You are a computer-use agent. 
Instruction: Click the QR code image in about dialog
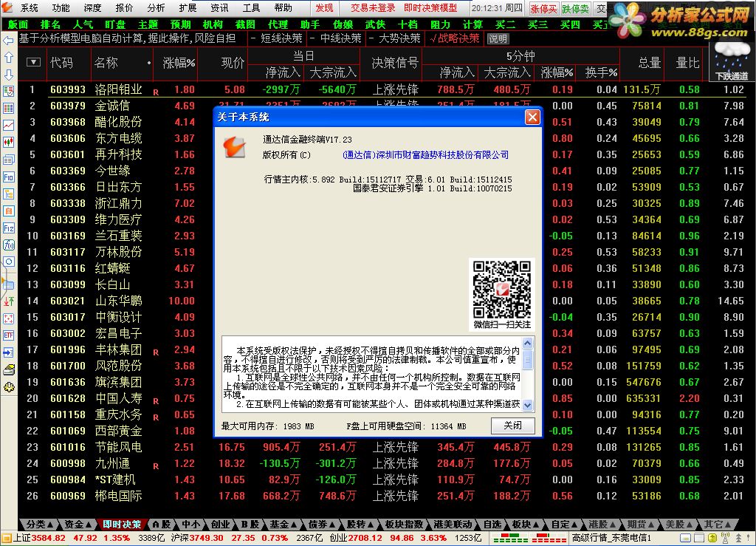(501, 290)
